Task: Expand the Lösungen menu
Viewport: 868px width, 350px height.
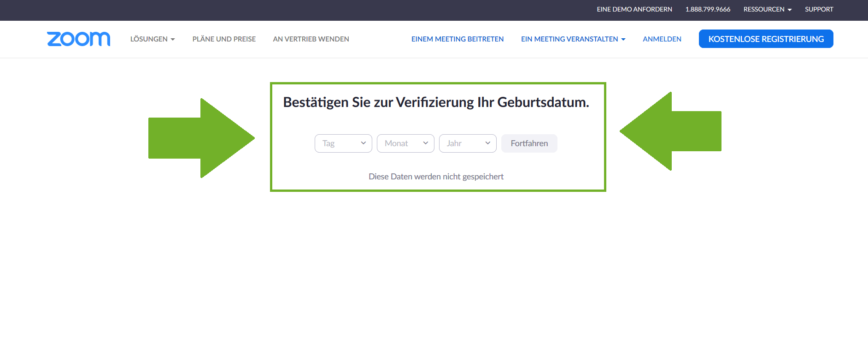Action: click(x=152, y=39)
